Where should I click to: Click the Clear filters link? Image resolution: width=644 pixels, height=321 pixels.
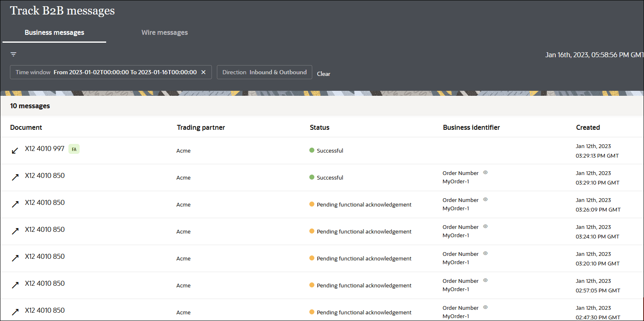(x=323, y=74)
